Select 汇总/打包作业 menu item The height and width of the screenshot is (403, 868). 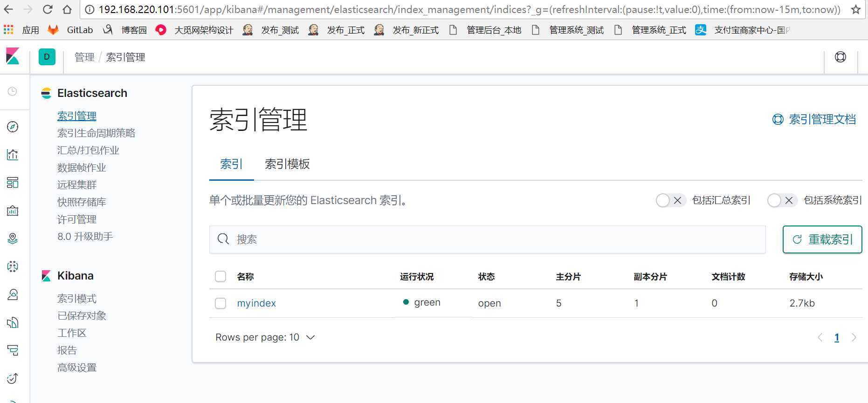point(88,150)
